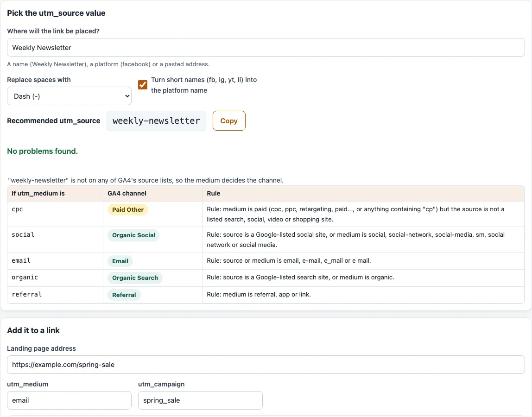Click the Organic Social channel badge

[133, 235]
